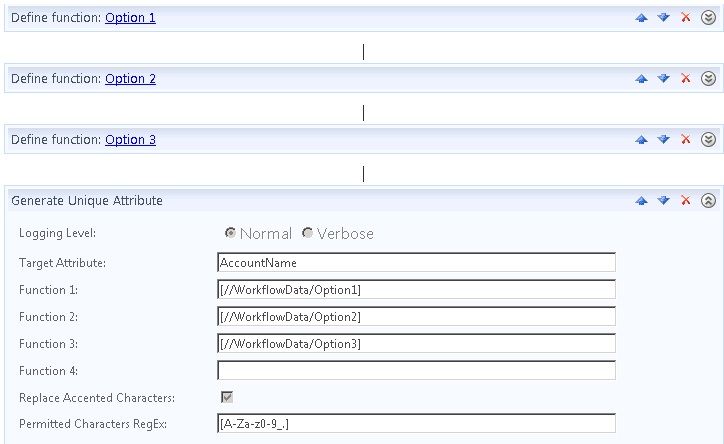Edit the Function 3 field

point(416,343)
